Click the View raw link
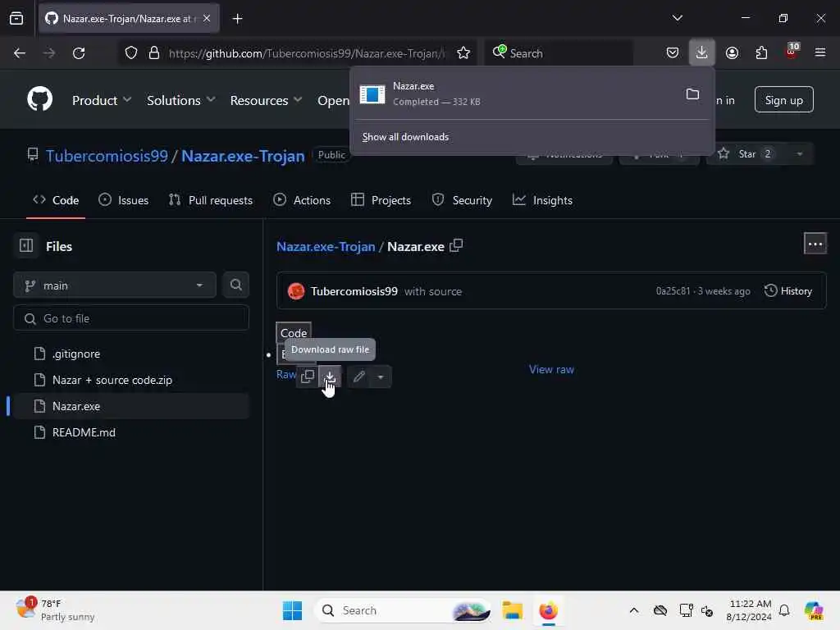The image size is (840, 630). tap(551, 369)
